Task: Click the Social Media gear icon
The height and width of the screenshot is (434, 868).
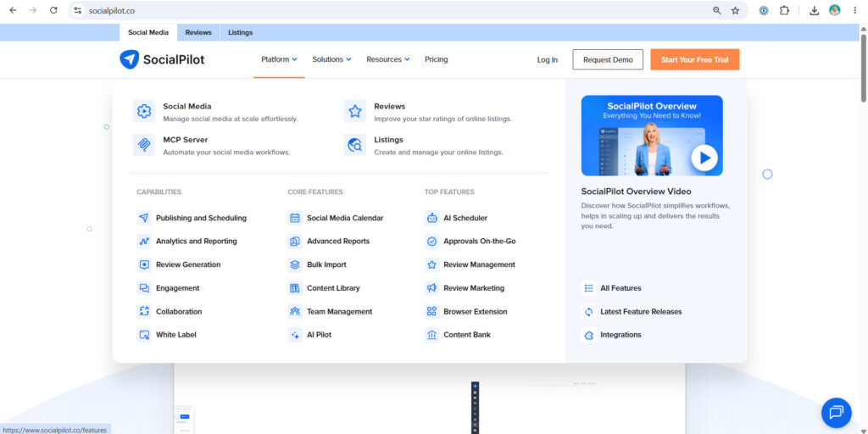Action: pos(144,111)
